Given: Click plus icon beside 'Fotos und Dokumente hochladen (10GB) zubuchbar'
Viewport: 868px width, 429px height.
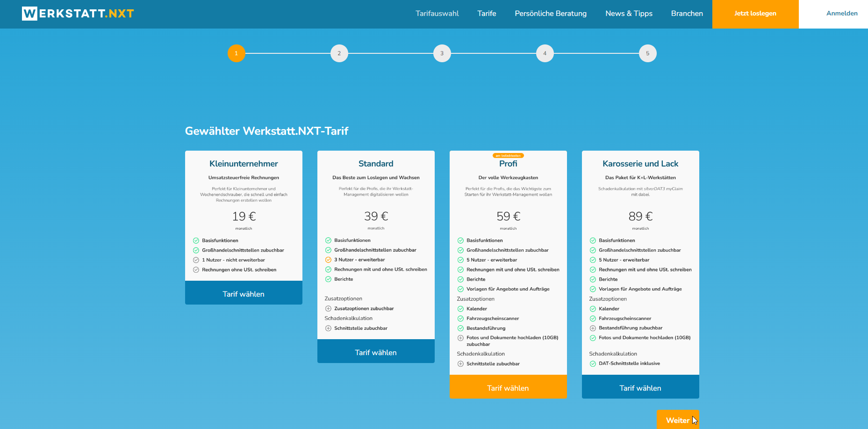Looking at the screenshot, I should click(460, 338).
